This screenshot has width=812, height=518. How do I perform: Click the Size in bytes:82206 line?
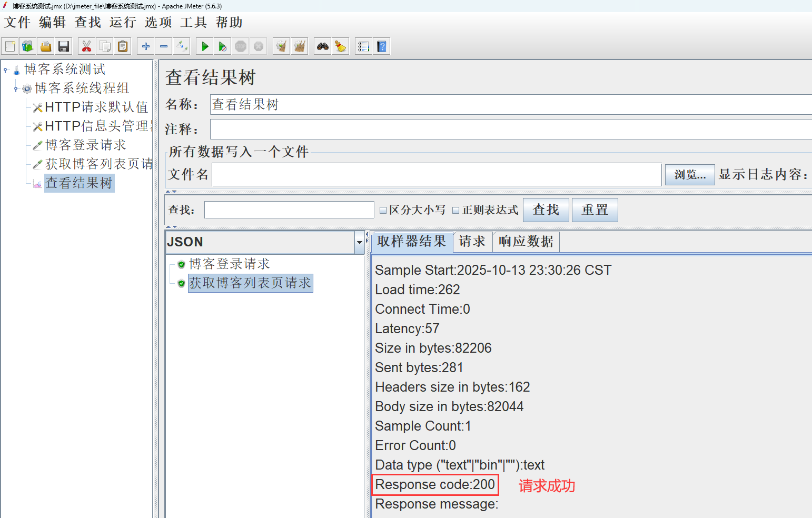[x=433, y=348]
